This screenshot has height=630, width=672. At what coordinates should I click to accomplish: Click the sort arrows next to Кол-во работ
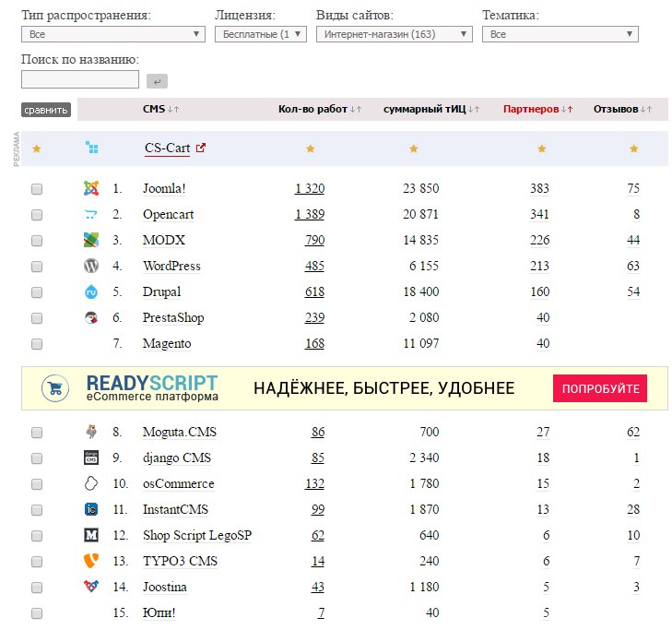[x=356, y=110]
